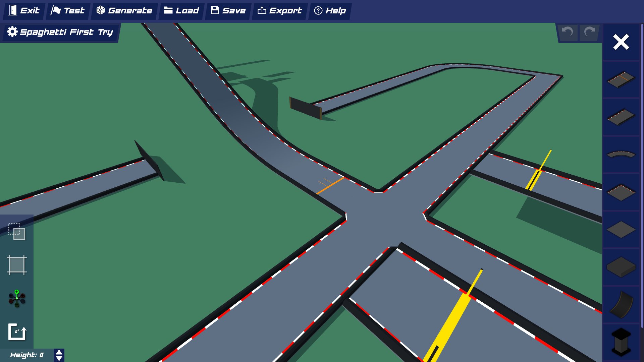Increase the Height value
The image size is (644, 362).
point(59,352)
